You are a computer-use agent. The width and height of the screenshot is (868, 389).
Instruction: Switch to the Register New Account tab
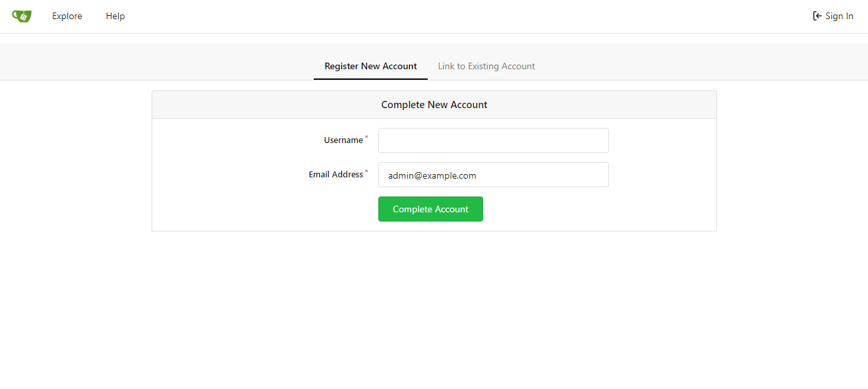[370, 66]
